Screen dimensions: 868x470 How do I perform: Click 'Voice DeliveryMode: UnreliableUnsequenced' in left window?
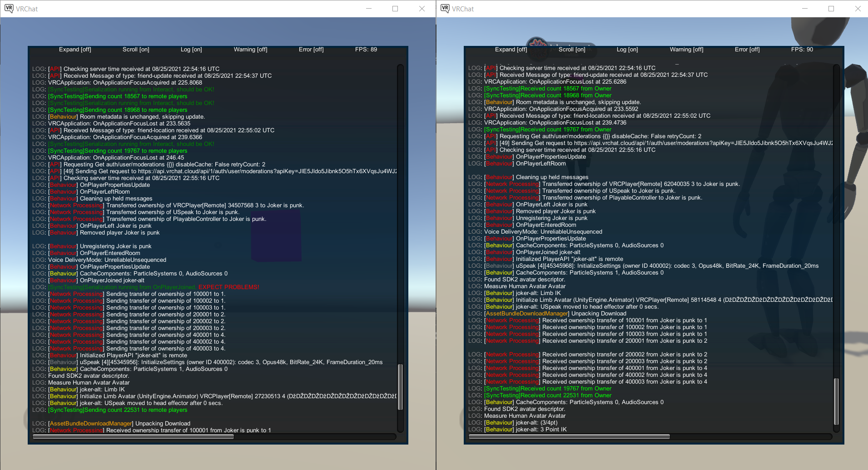pos(99,260)
